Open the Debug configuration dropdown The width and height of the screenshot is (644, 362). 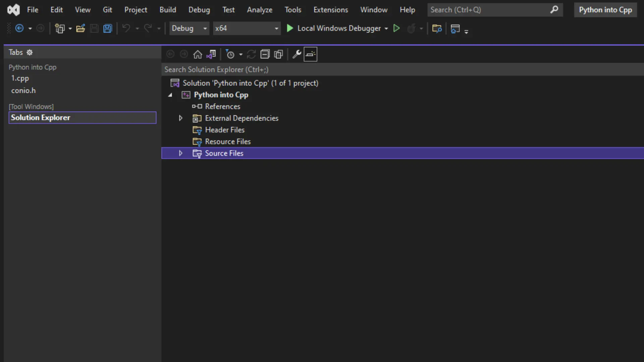click(189, 28)
